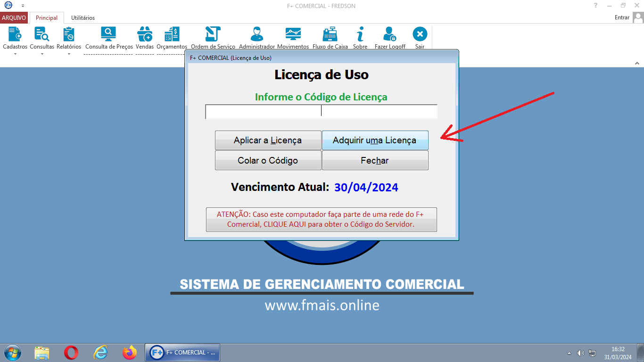Open File Explorer from taskbar

42,353
